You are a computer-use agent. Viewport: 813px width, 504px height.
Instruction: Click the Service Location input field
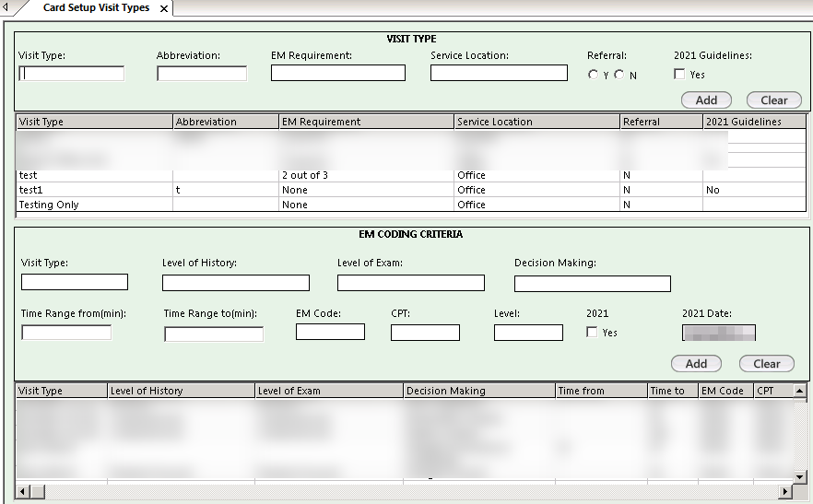[x=499, y=73]
